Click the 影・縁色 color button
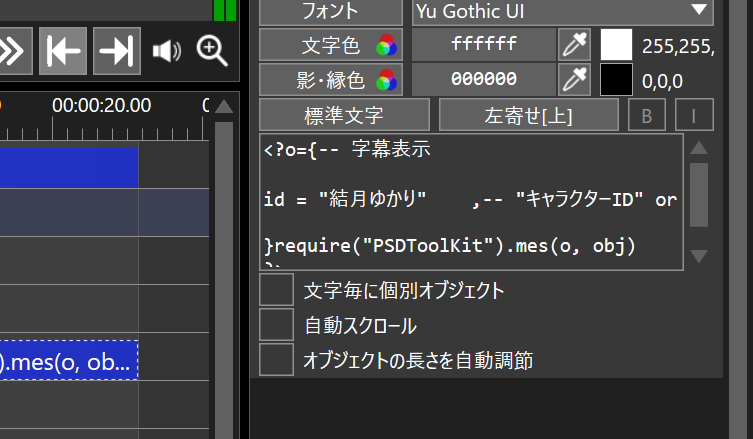This screenshot has width=753, height=439. (330, 79)
